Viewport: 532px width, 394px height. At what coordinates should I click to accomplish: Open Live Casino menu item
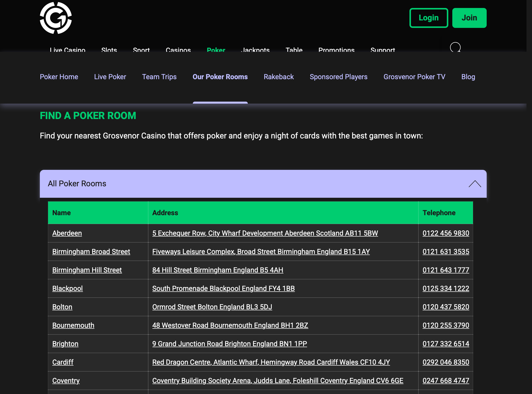67,49
